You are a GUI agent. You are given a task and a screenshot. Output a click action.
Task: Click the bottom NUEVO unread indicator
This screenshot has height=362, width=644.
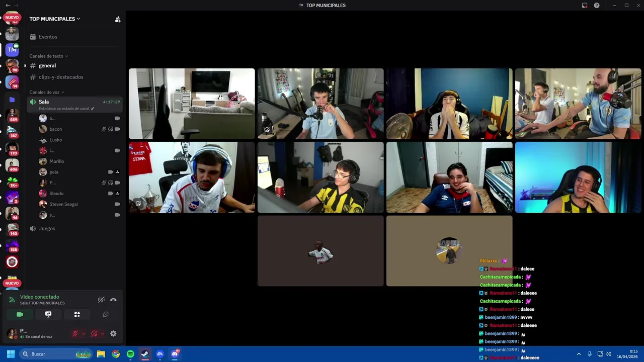[12, 283]
